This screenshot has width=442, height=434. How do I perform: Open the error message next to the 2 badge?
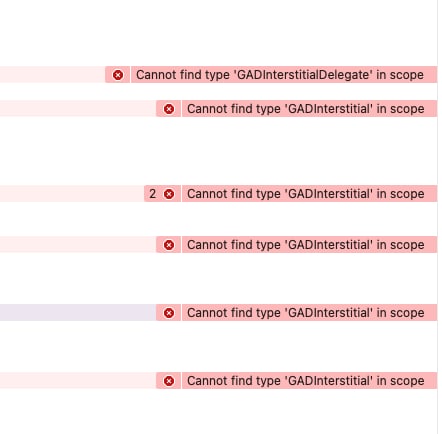pyautogui.click(x=305, y=194)
